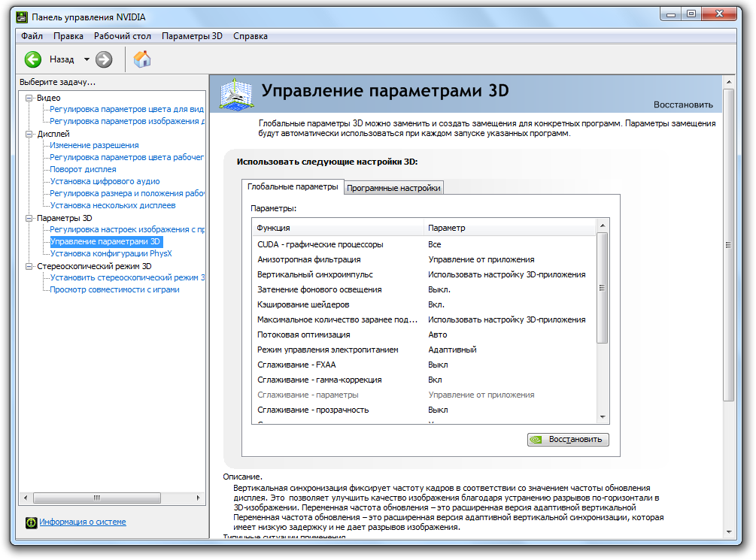Click the green Back arrow icon
This screenshot has height=560, width=756.
tap(33, 59)
